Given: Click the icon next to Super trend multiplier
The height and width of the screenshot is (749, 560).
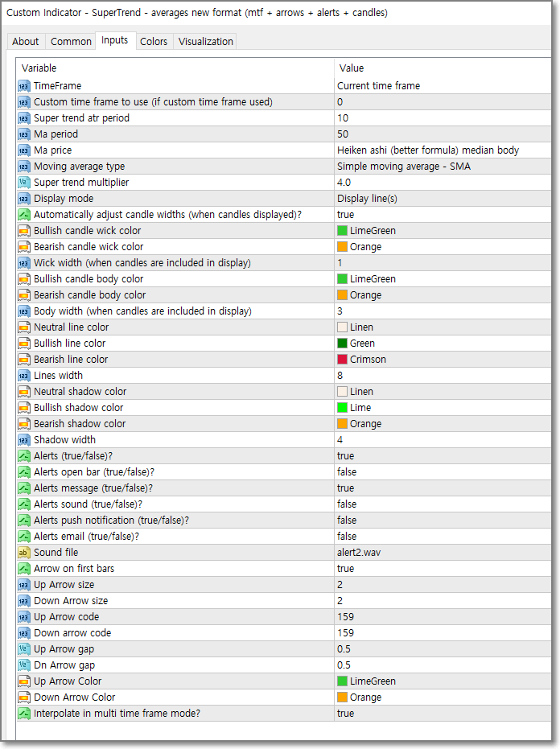Looking at the screenshot, I should pos(24,183).
